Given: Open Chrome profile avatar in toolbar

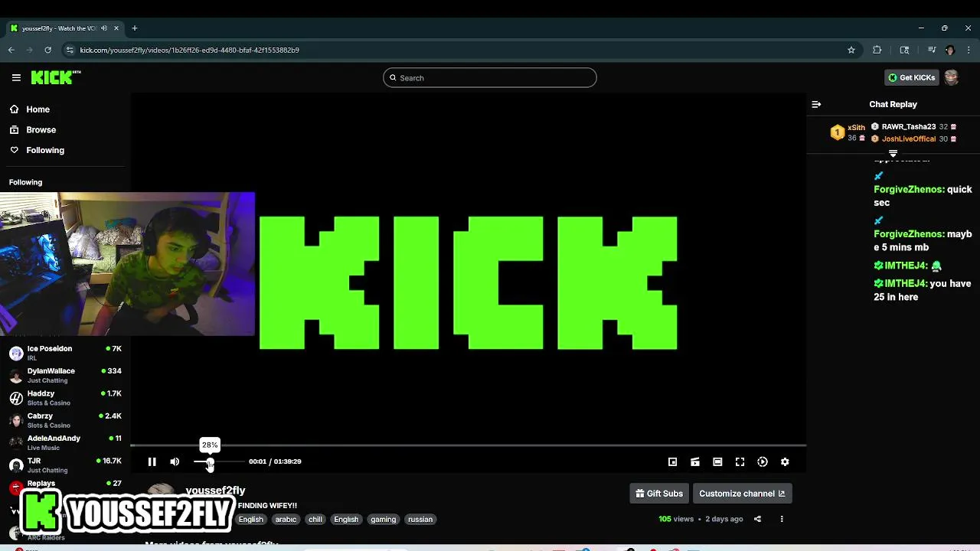Looking at the screenshot, I should coord(949,50).
